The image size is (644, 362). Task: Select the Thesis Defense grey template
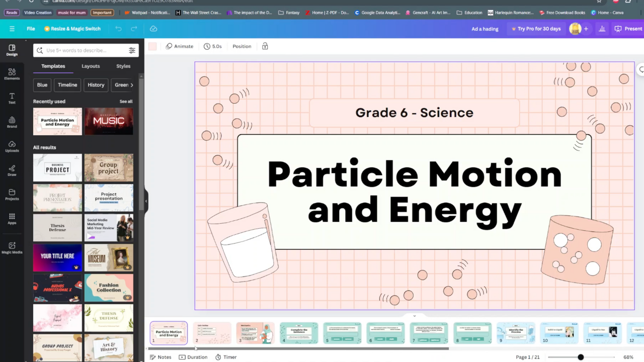point(57,228)
